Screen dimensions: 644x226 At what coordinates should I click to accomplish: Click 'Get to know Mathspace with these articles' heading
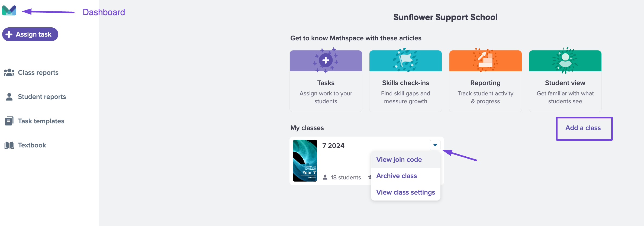tap(356, 38)
